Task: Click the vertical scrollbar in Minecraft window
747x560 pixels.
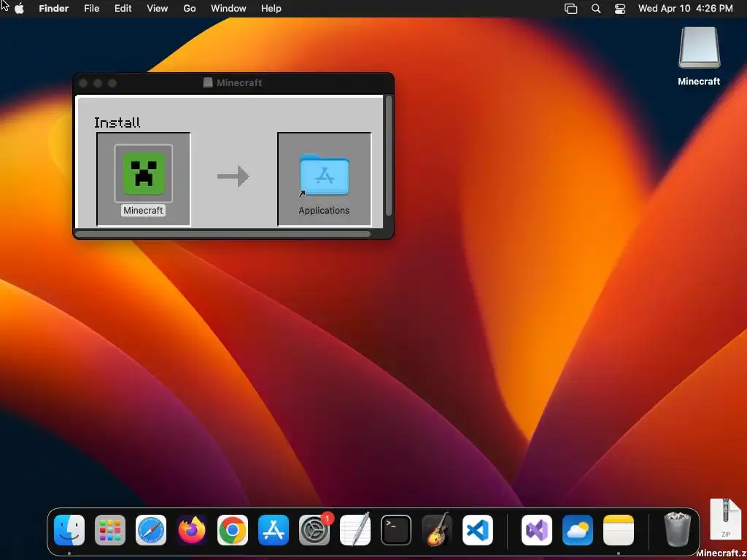Action: (x=389, y=156)
